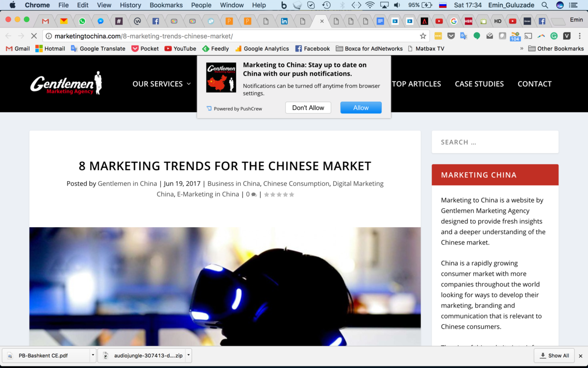Open the Bookmarks menu in menu bar
The height and width of the screenshot is (368, 588).
point(166,5)
